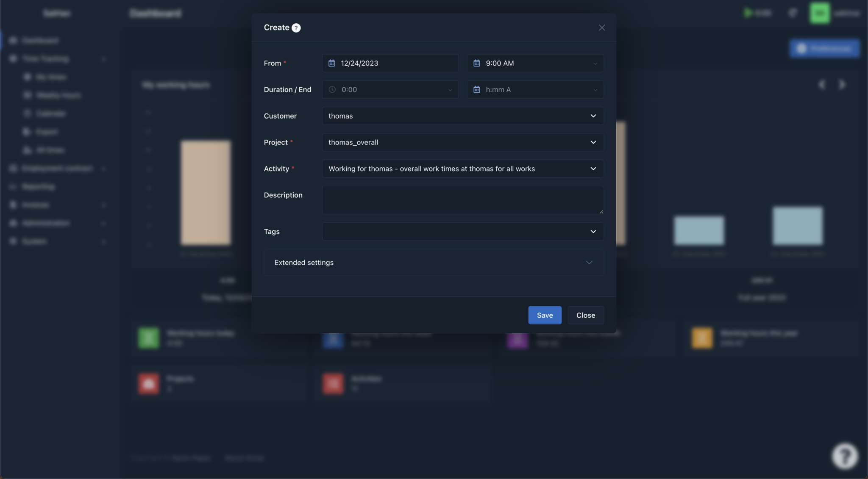This screenshot has width=868, height=479.
Task: Click the green timer icon in the top bar
Action: click(x=748, y=13)
